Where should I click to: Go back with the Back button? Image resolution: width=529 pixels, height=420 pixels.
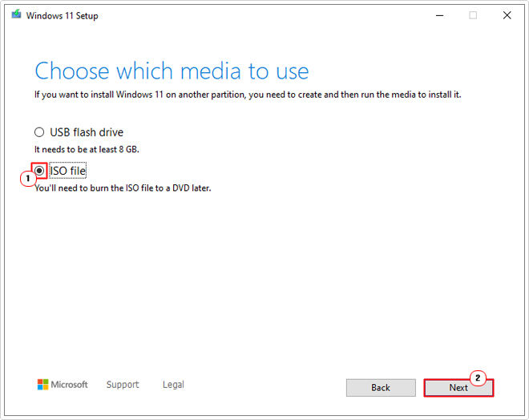(x=381, y=388)
